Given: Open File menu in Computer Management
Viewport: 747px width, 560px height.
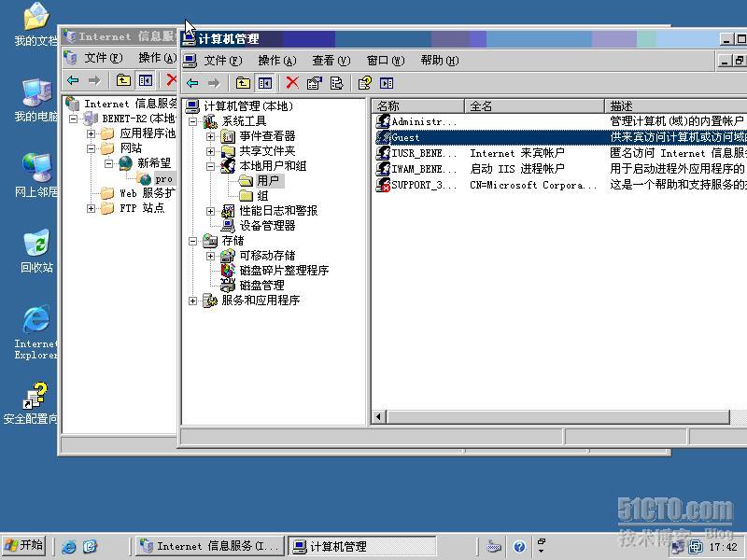Looking at the screenshot, I should [223, 61].
